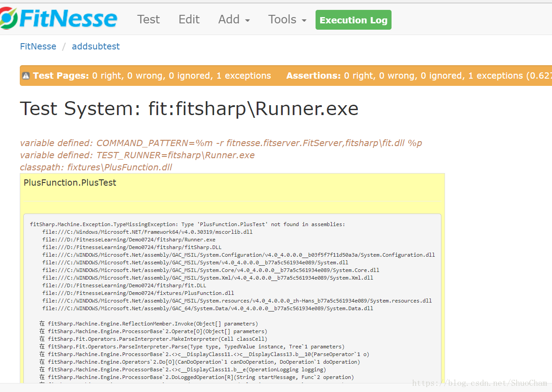Click the classpath fixtures line
The image size is (552, 392).
[96, 167]
